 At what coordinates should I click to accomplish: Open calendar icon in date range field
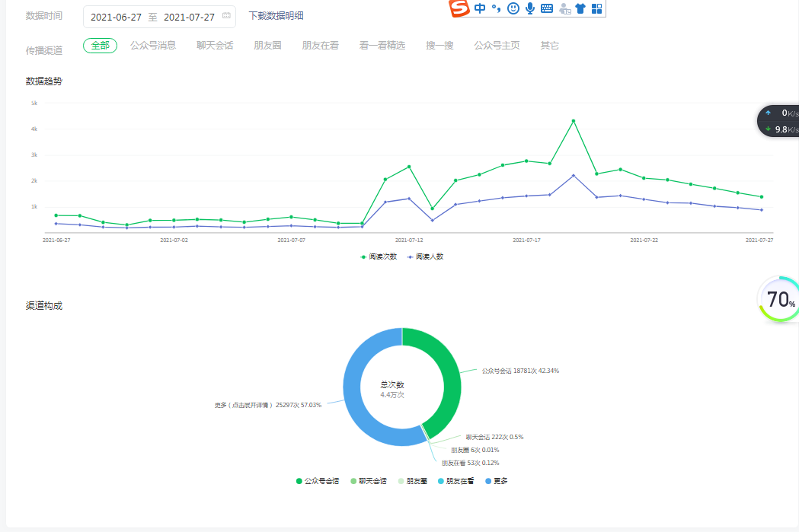[226, 16]
